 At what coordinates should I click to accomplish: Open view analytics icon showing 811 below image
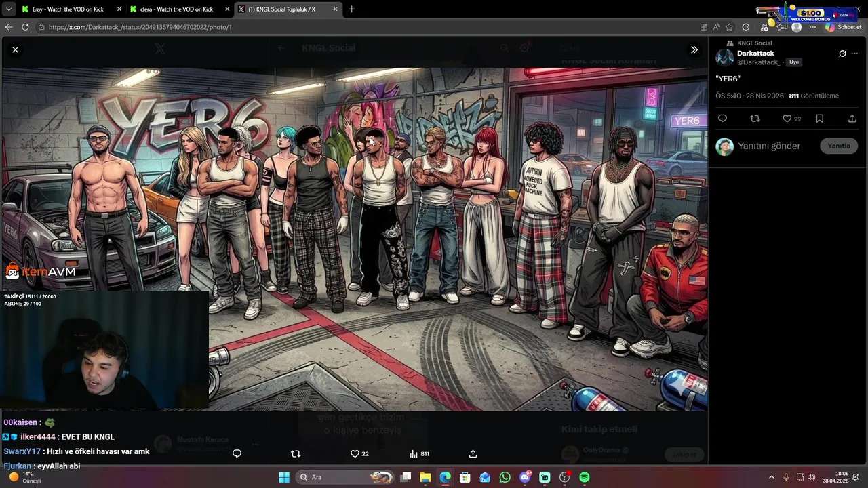point(420,453)
